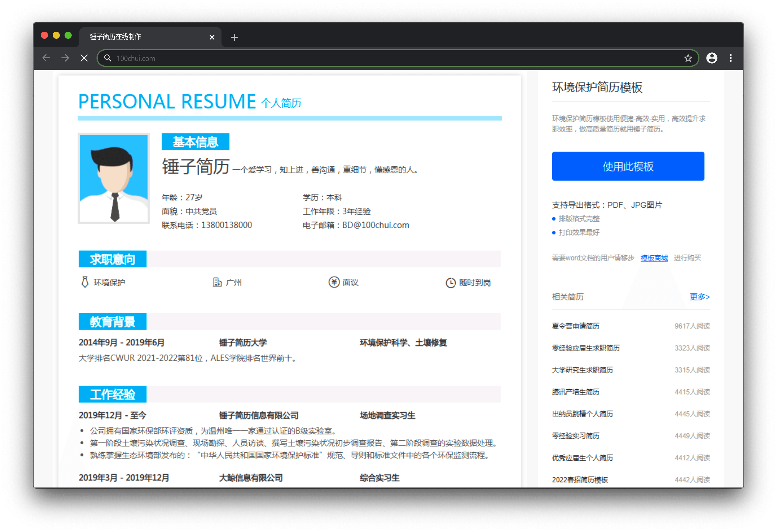The height and width of the screenshot is (532, 777).
Task: Click 学历：本科 text
Action: coord(322,197)
